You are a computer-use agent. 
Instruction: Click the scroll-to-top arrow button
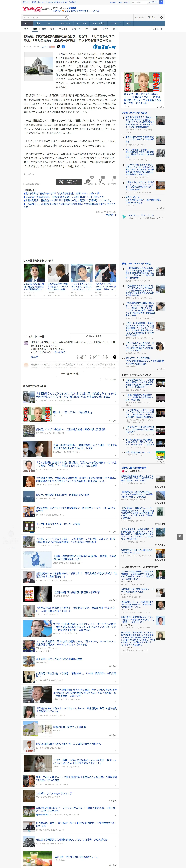coord(180,536)
